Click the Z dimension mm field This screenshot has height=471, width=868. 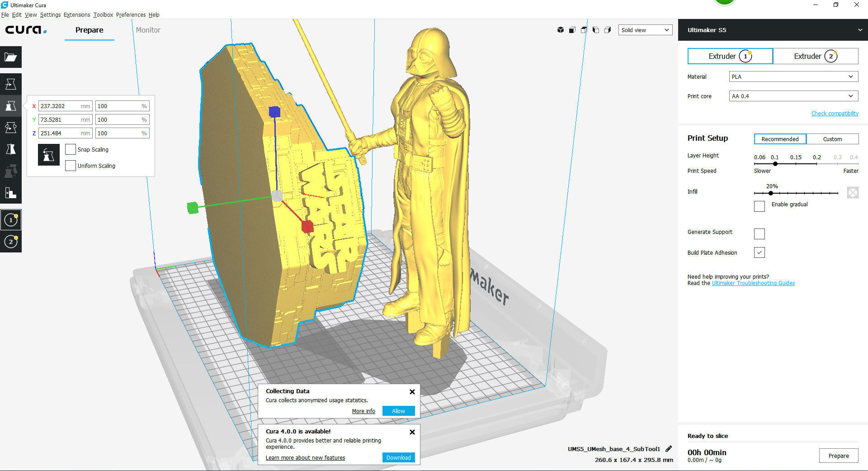pos(65,133)
